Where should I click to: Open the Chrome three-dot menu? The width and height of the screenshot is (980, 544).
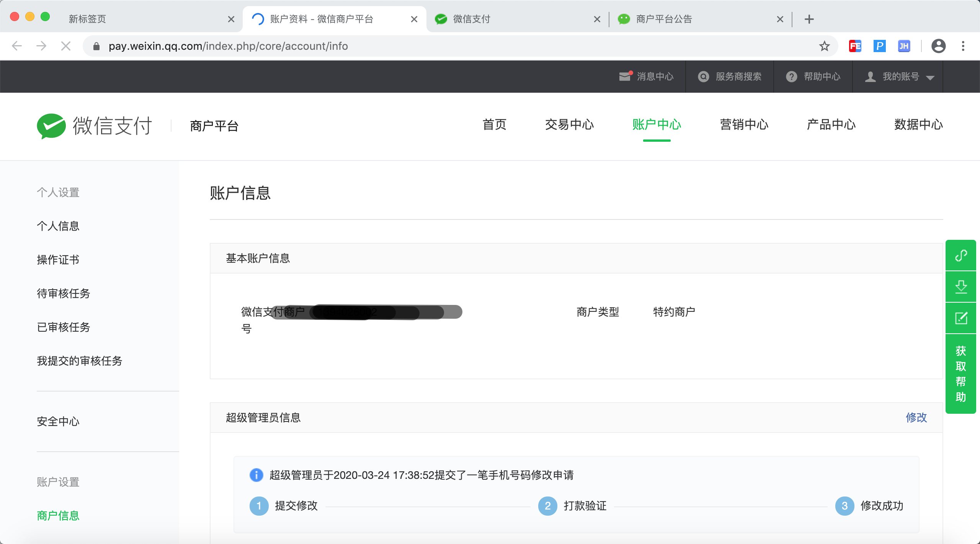963,46
